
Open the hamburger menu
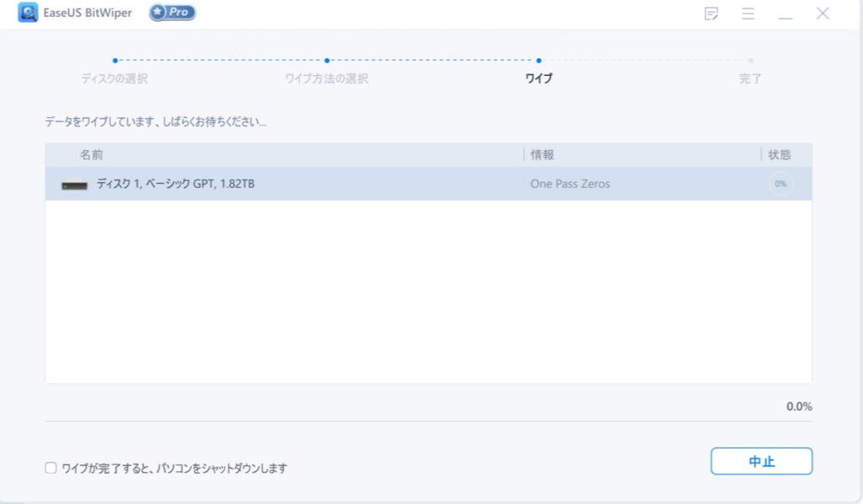(x=748, y=13)
